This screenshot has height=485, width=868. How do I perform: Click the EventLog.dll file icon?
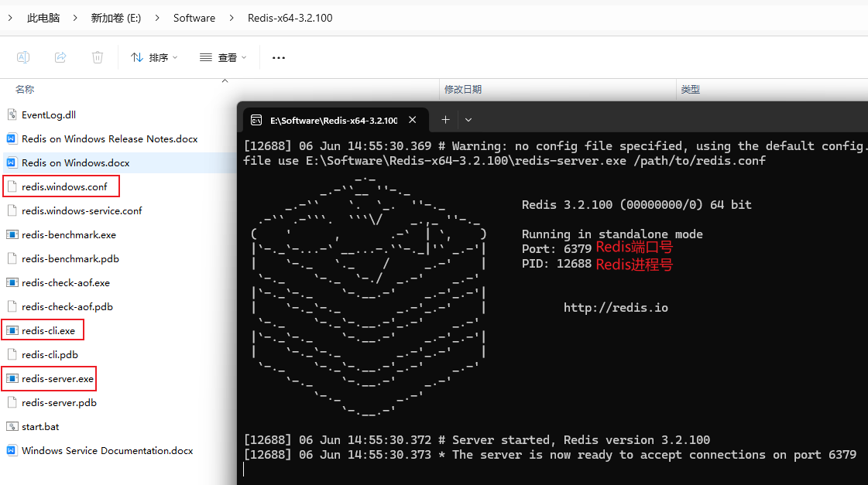[12, 114]
